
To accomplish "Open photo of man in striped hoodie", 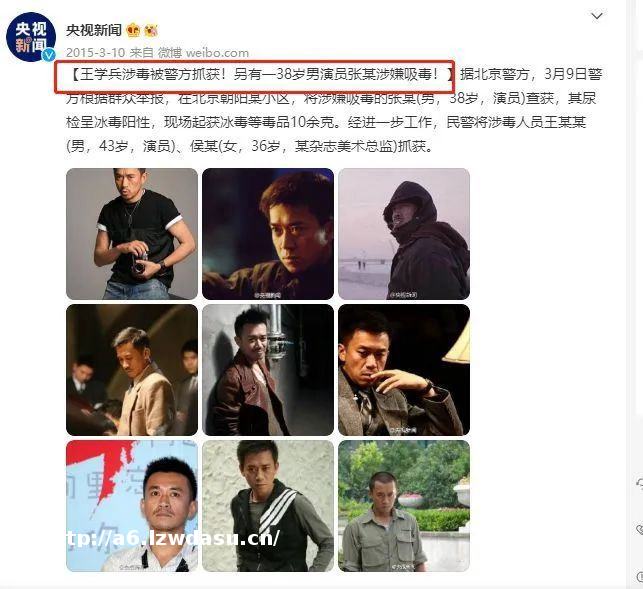I will 268,506.
